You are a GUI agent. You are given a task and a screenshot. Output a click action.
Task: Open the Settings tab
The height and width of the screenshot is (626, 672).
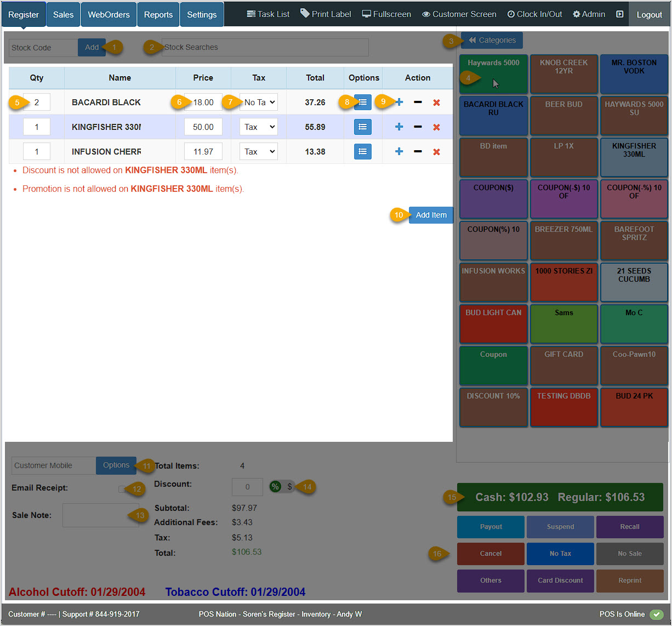click(x=201, y=14)
